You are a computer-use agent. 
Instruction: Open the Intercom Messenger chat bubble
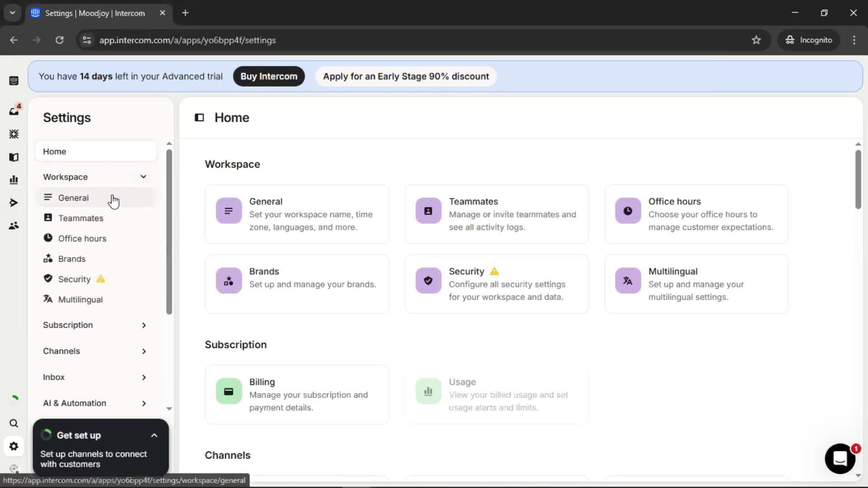(x=840, y=459)
